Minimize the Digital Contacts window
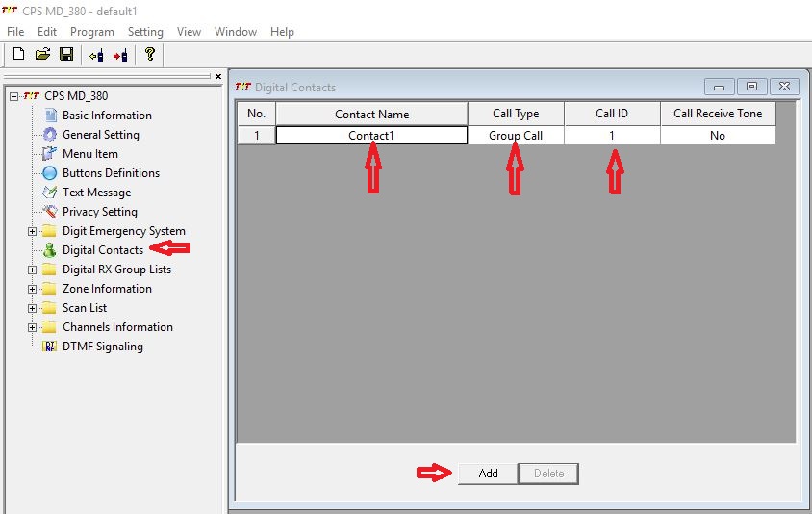Viewport: 812px width, 514px height. (x=720, y=87)
